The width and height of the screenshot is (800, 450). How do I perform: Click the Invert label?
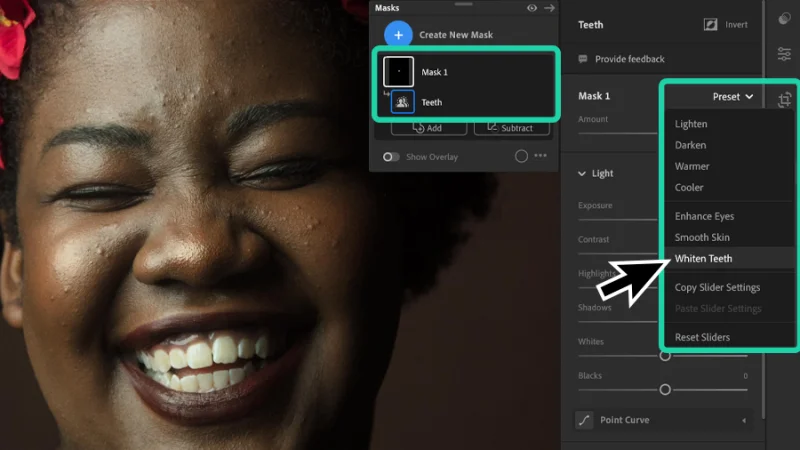(x=736, y=24)
